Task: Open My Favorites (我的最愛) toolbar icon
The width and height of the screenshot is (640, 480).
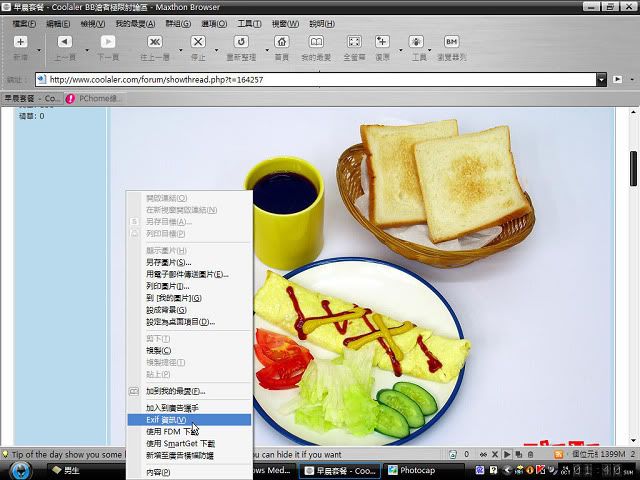Action: (x=316, y=43)
